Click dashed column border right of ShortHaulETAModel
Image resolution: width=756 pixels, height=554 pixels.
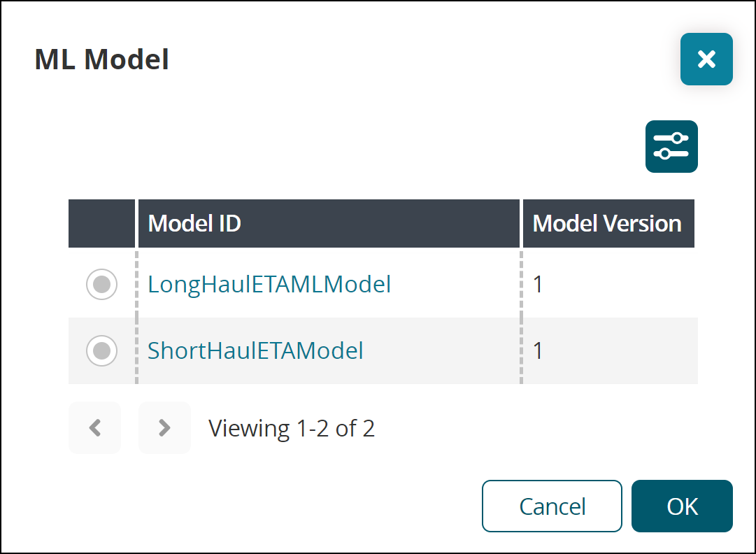(522, 350)
